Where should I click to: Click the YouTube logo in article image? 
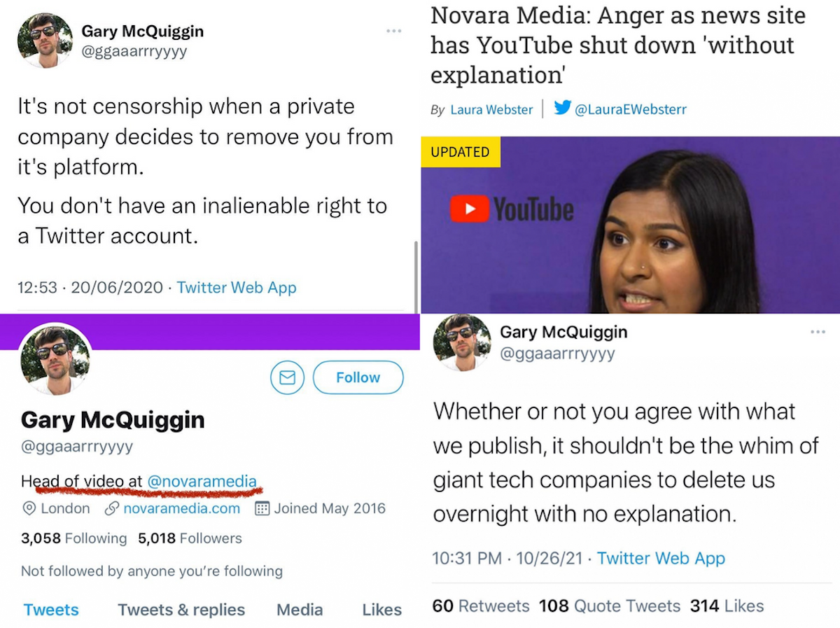[x=512, y=209]
